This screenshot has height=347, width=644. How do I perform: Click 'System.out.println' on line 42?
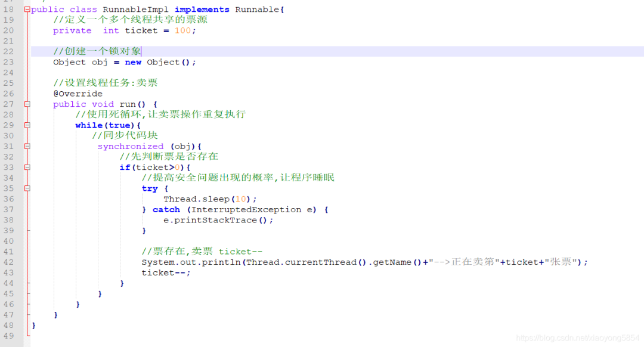tap(191, 262)
